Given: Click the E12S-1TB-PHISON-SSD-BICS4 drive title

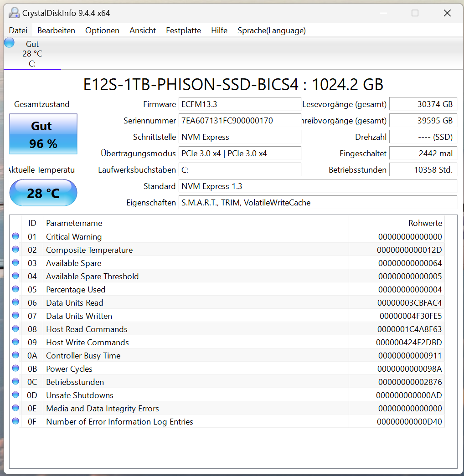Looking at the screenshot, I should tap(233, 84).
